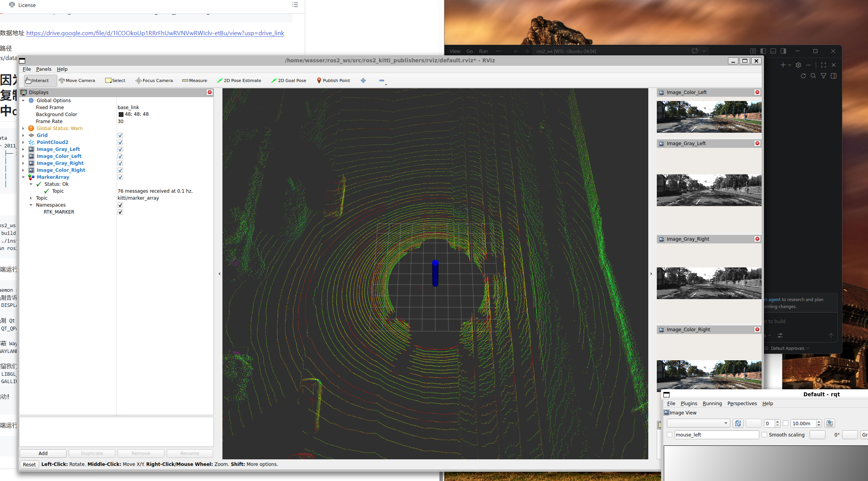Select the Publish Point tool
Screen dimensions: 868x481
[x=333, y=80]
